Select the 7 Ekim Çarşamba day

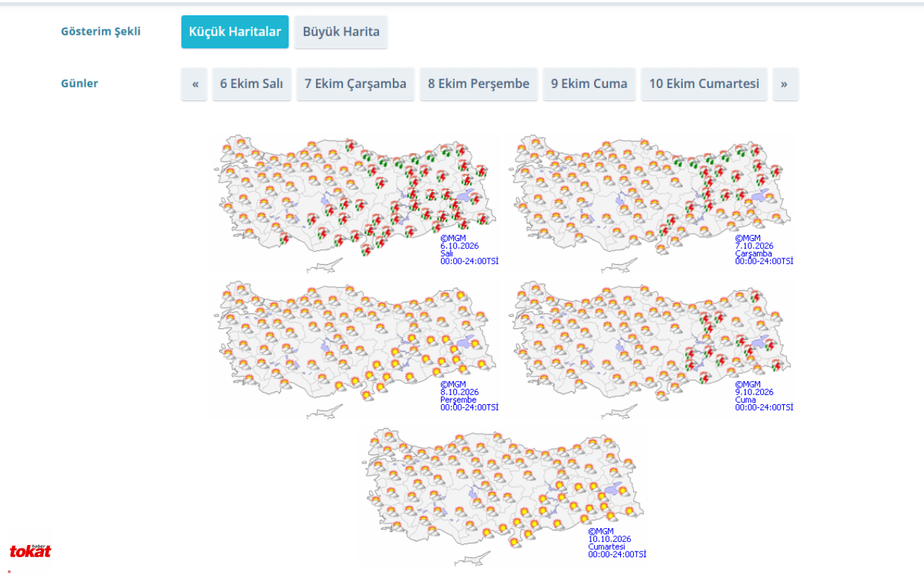pyautogui.click(x=355, y=84)
